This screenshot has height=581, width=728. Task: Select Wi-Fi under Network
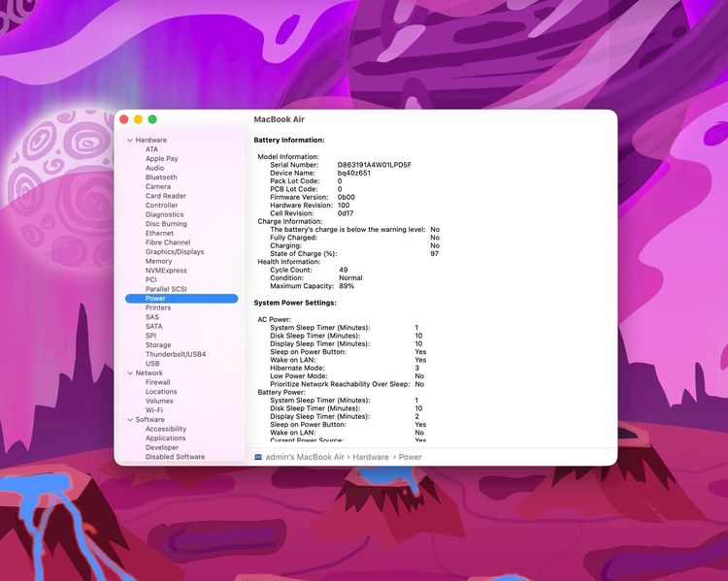(x=154, y=410)
